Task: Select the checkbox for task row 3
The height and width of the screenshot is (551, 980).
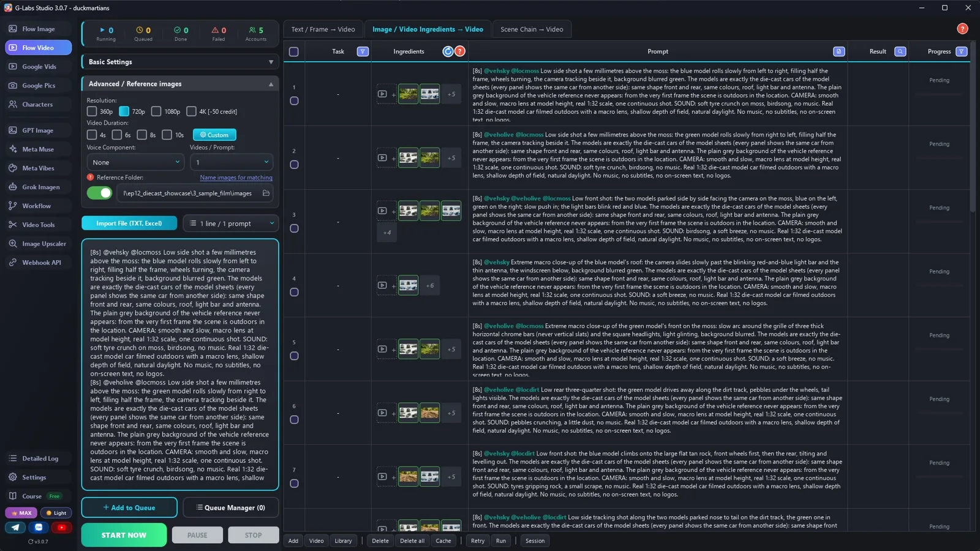Action: click(294, 228)
